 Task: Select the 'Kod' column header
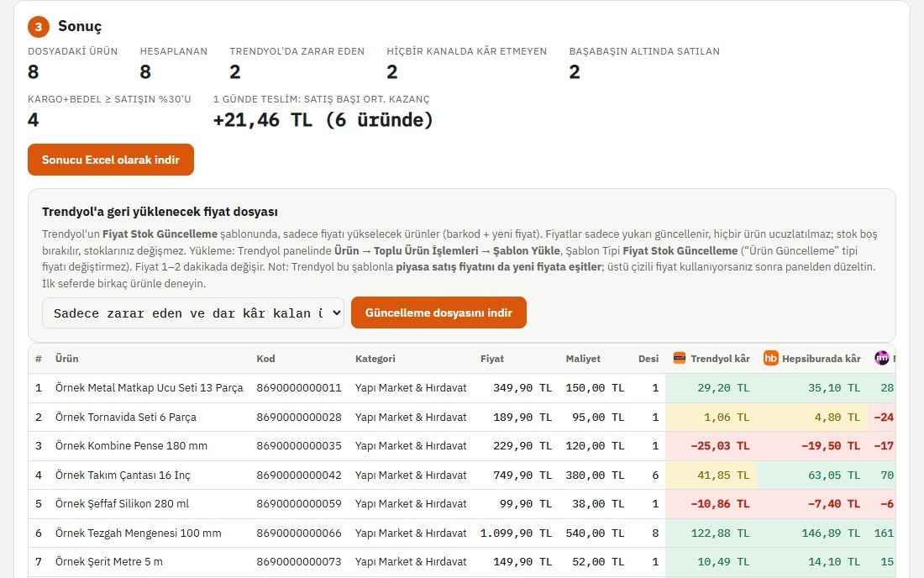pyautogui.click(x=265, y=358)
